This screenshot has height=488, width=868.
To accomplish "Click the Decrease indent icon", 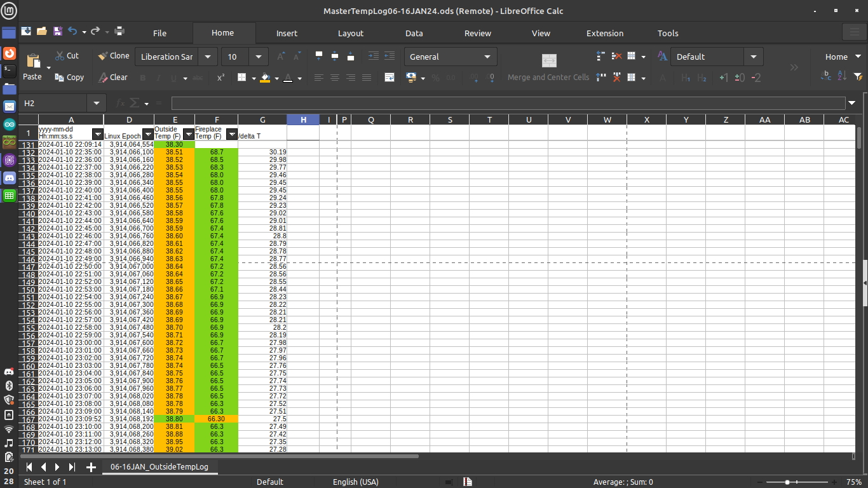I will pyautogui.click(x=390, y=57).
